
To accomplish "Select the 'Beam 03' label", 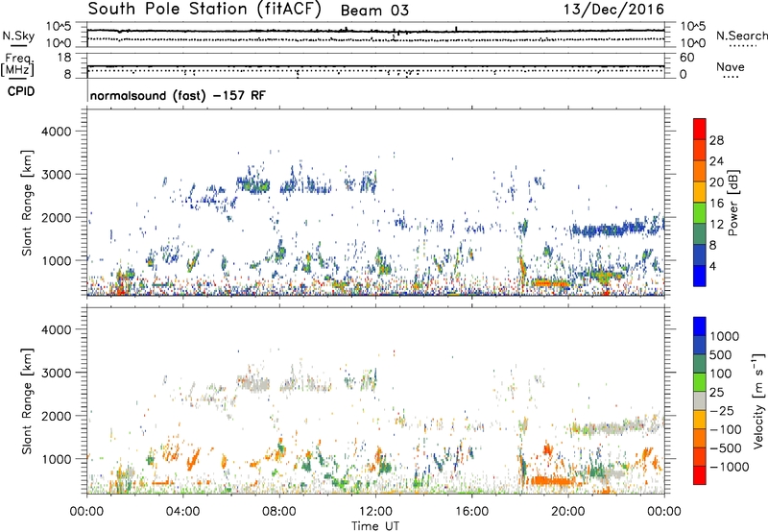I will click(374, 11).
